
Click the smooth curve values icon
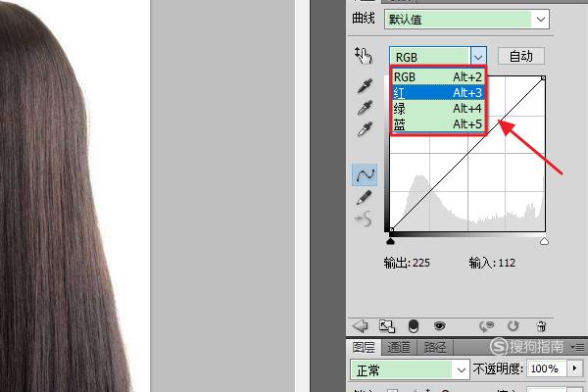tap(364, 219)
